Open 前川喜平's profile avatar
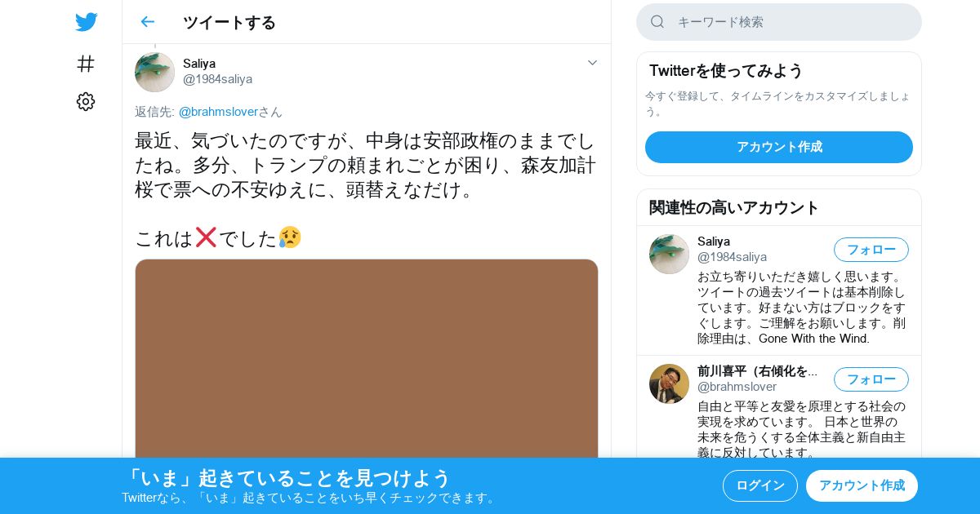 (669, 383)
